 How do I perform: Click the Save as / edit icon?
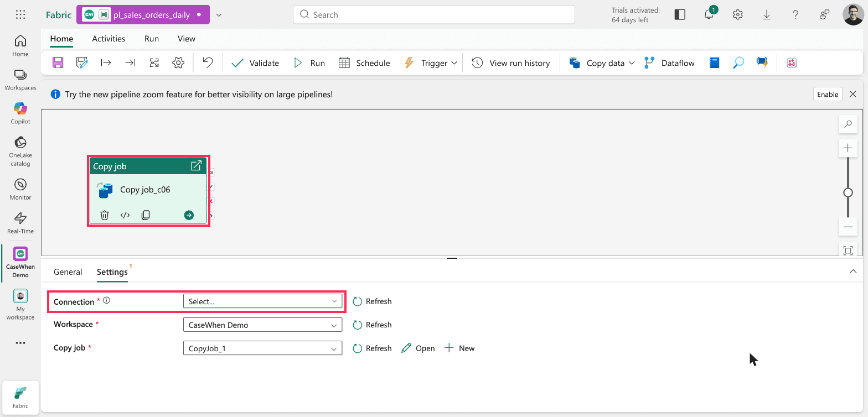(82, 63)
